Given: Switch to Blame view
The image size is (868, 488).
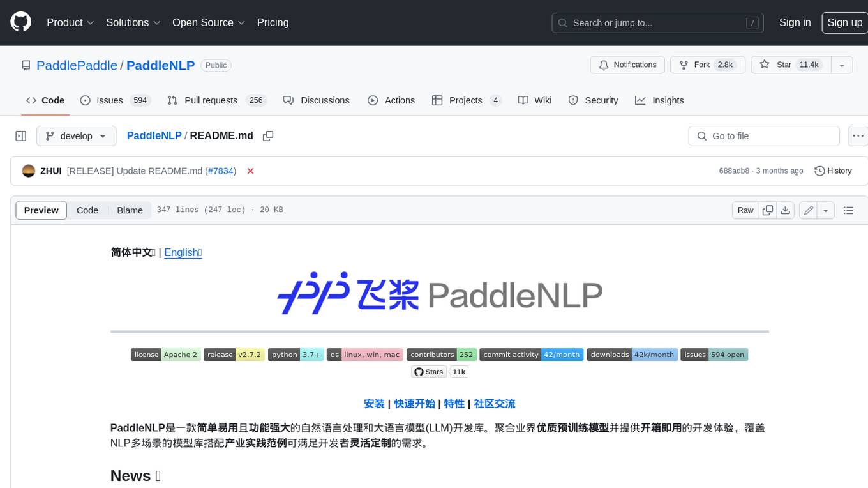Looking at the screenshot, I should 130,210.
